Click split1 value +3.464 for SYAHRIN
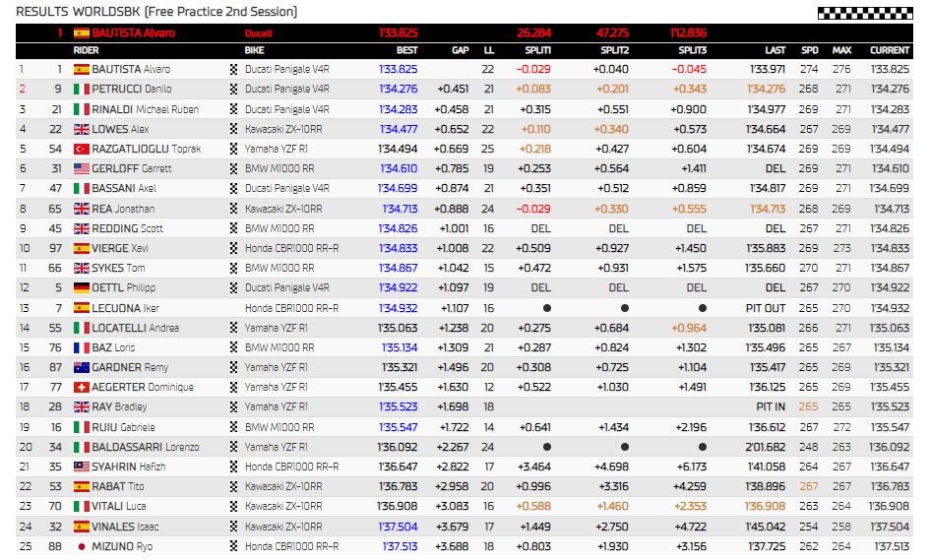 click(534, 467)
